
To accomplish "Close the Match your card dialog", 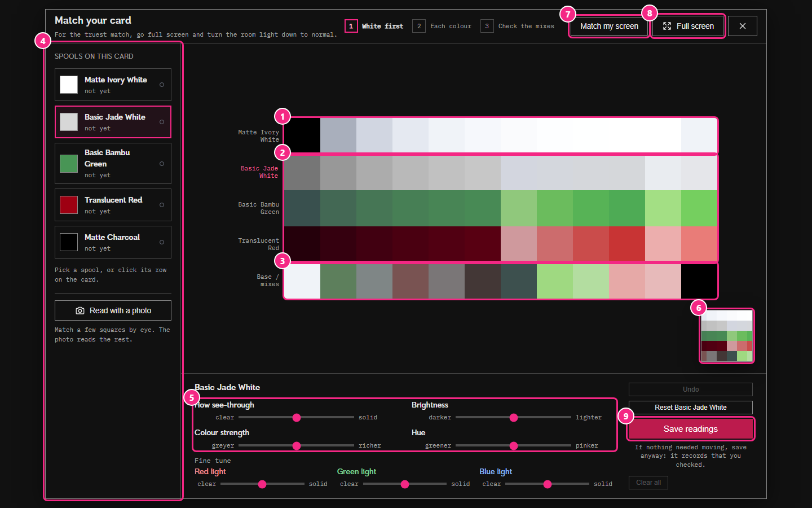I will click(743, 26).
